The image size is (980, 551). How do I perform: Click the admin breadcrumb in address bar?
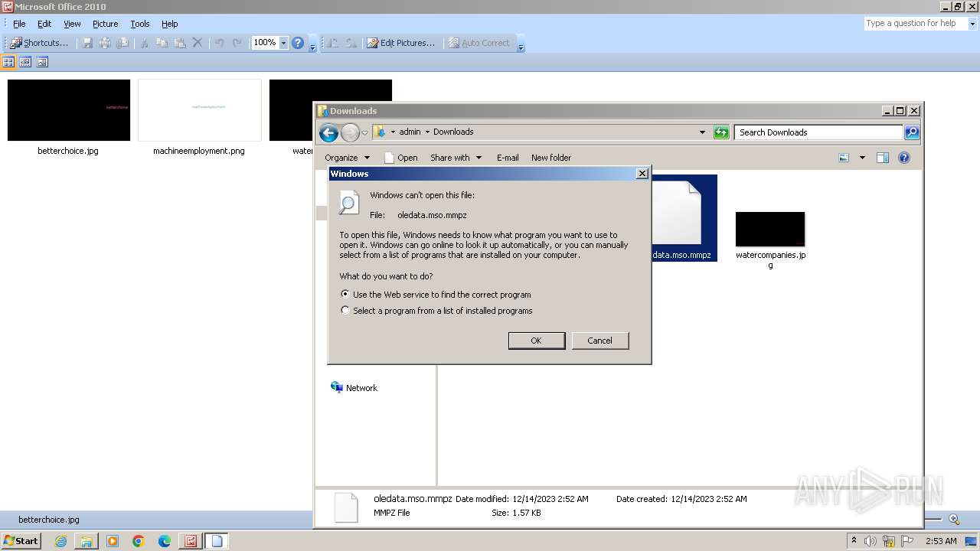tap(410, 132)
